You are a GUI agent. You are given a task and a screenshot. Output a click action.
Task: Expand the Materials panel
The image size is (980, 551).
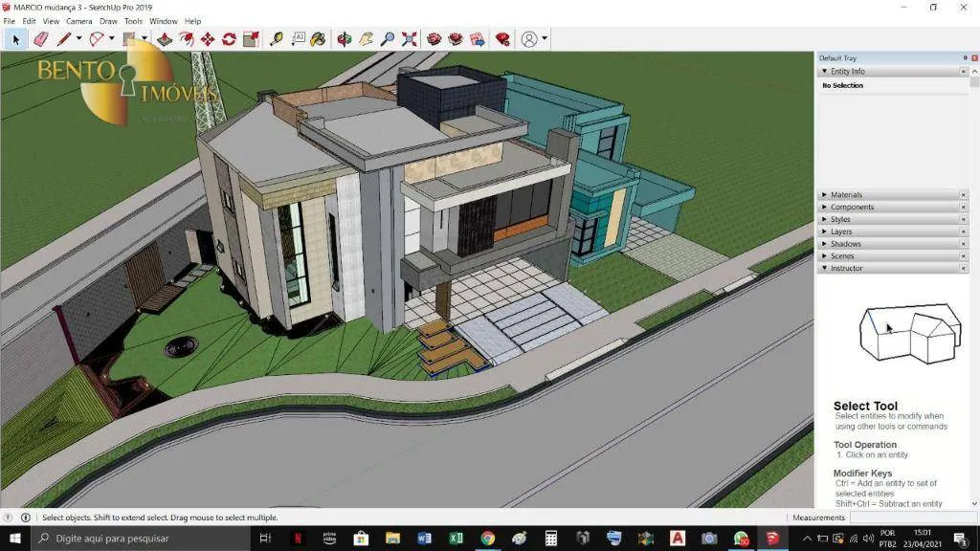[824, 195]
